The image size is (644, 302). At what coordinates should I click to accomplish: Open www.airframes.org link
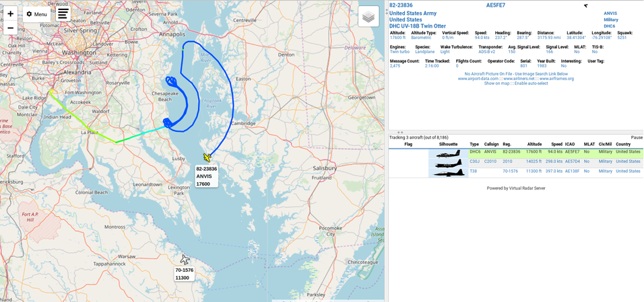[556, 79]
